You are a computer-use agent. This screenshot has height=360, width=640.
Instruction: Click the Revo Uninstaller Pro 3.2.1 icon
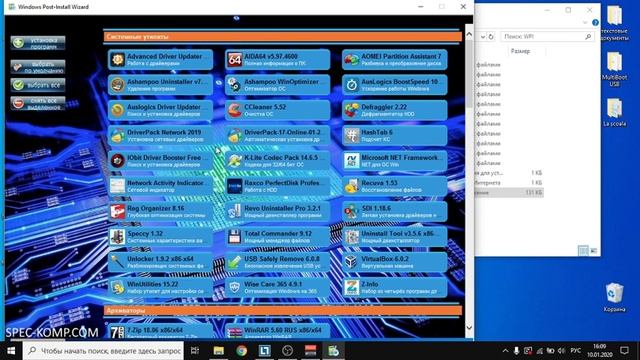(235, 211)
